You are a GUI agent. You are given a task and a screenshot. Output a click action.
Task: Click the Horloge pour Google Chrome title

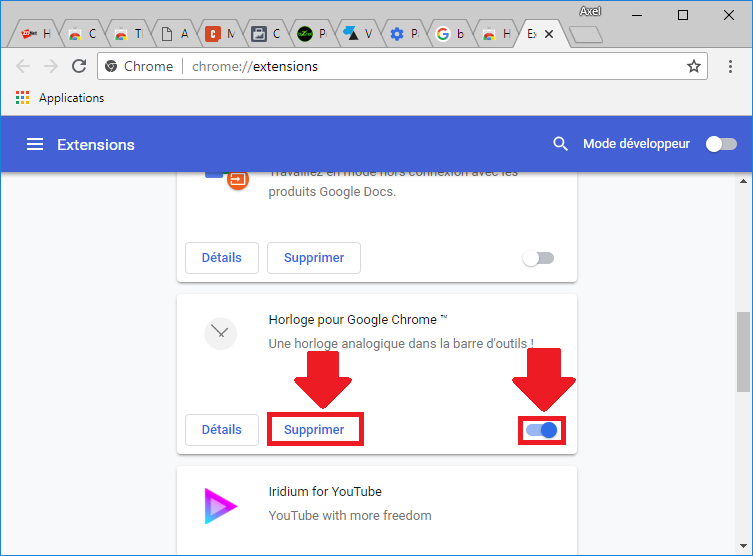tap(358, 320)
